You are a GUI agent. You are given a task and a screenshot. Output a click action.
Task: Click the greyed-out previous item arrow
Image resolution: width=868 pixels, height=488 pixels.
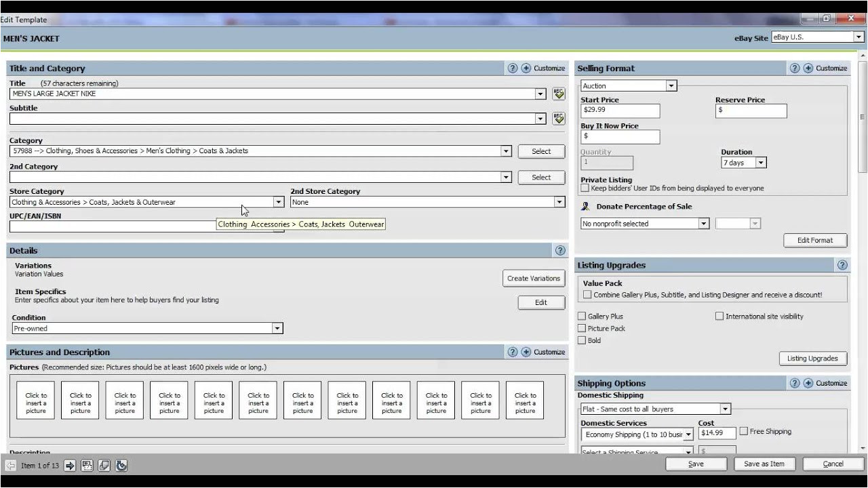pos(10,465)
